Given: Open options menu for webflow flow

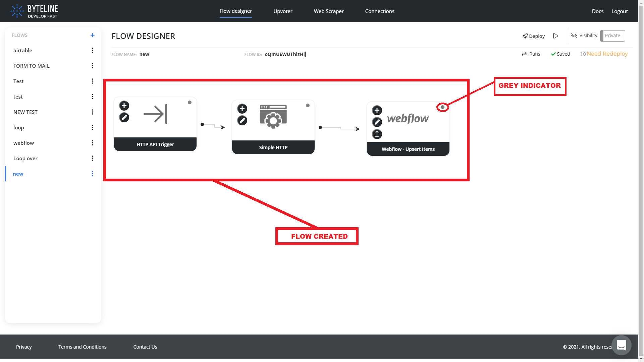Looking at the screenshot, I should [x=92, y=143].
